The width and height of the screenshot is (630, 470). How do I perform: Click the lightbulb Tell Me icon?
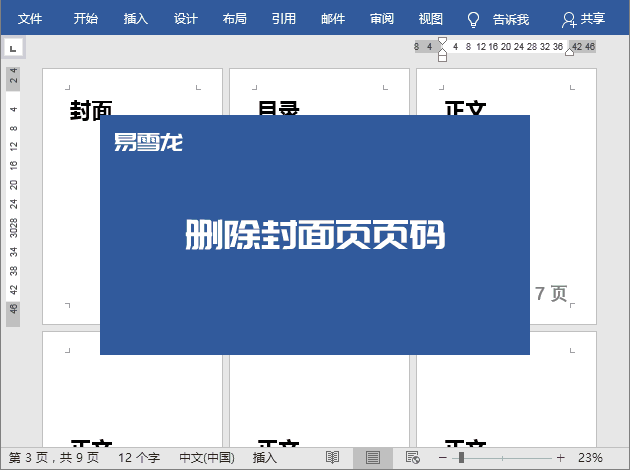coord(473,19)
